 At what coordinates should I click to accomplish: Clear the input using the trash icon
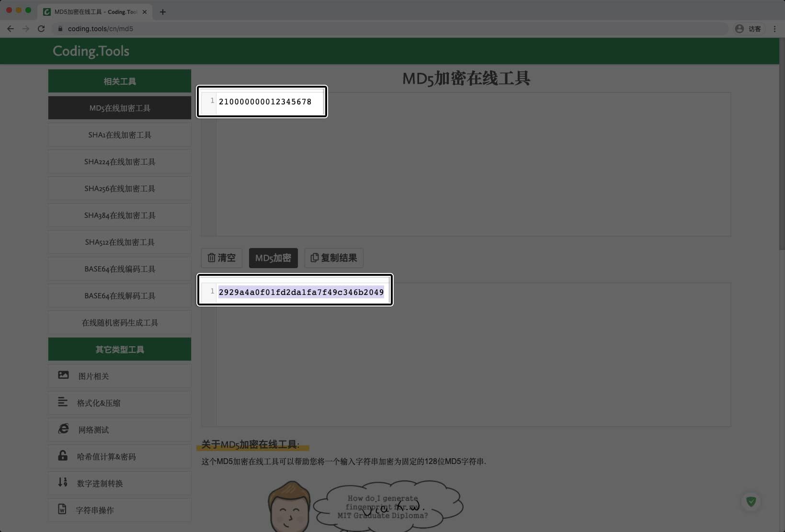[212, 258]
